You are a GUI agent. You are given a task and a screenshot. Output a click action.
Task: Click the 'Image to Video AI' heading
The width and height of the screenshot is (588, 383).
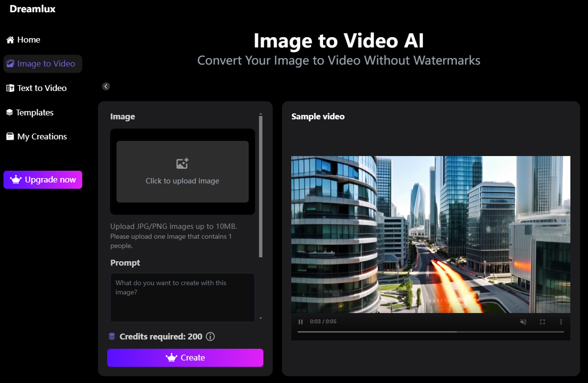point(339,41)
